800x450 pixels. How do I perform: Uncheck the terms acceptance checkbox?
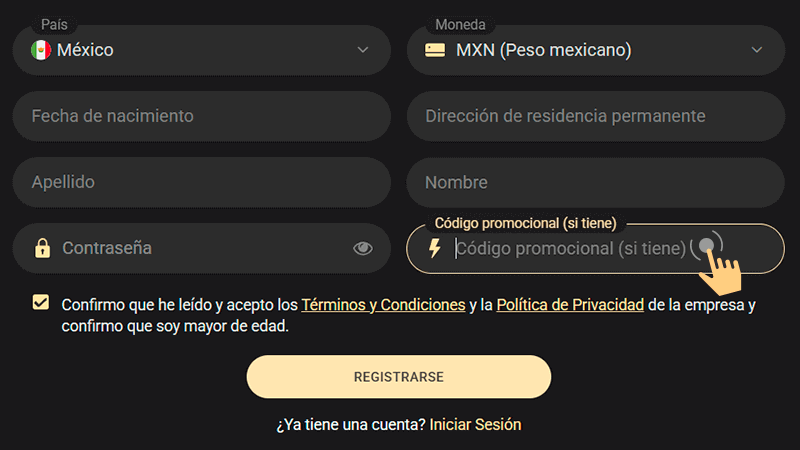point(41,302)
